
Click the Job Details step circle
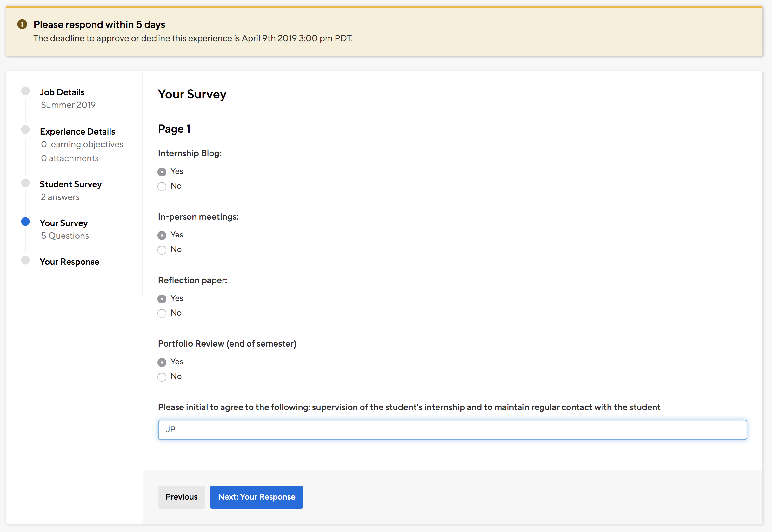25,91
